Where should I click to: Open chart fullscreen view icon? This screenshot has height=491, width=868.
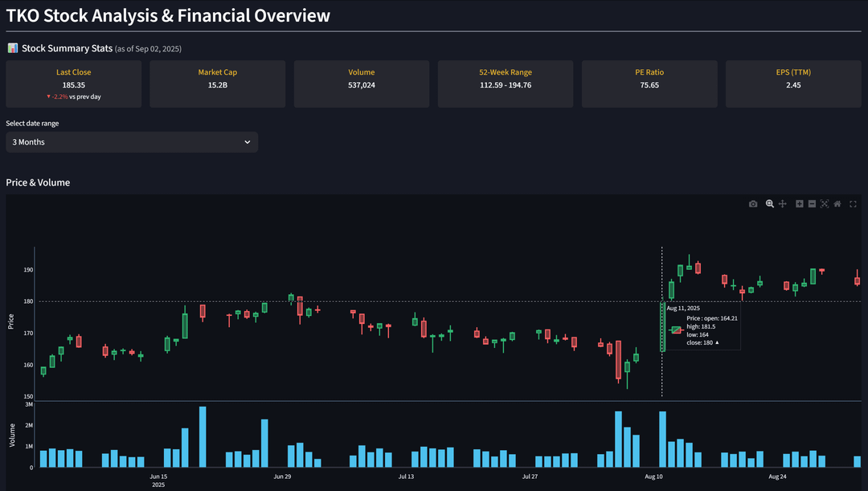853,203
